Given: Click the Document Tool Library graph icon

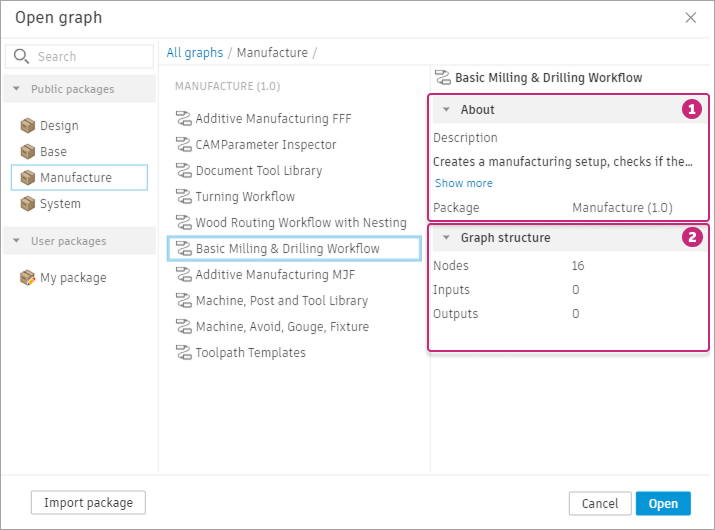Looking at the screenshot, I should pyautogui.click(x=184, y=171).
